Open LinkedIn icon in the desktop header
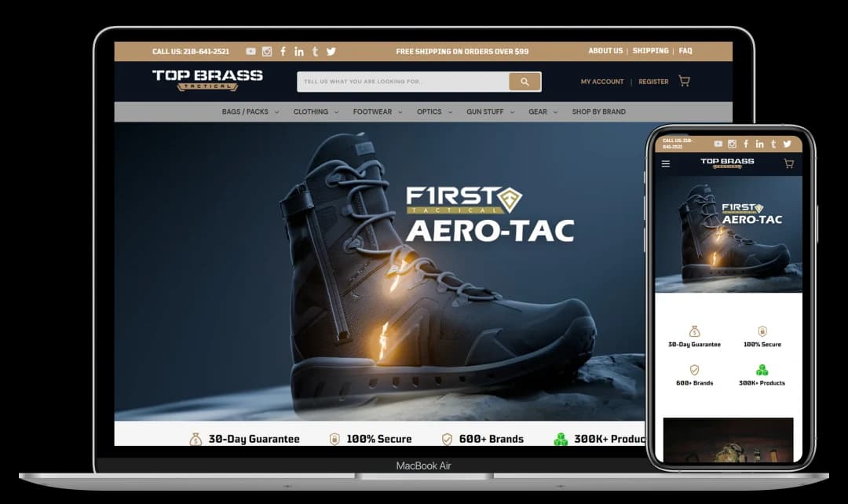Image resolution: width=848 pixels, height=504 pixels. click(299, 52)
